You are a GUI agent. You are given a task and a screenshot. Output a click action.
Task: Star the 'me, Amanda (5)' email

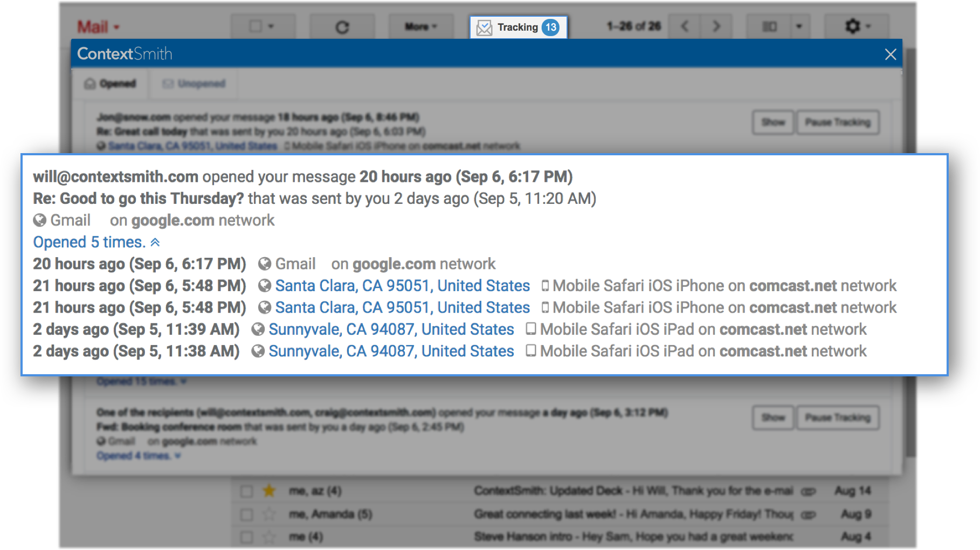pos(269,514)
